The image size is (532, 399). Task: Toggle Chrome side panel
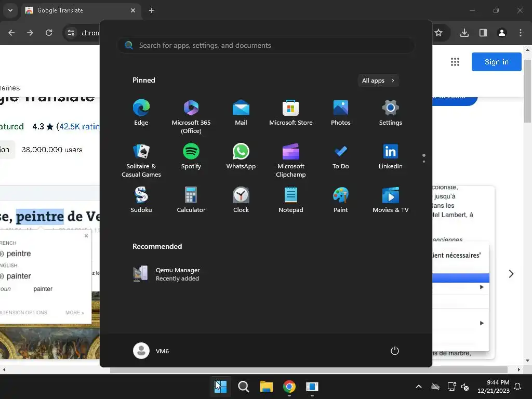point(483,33)
